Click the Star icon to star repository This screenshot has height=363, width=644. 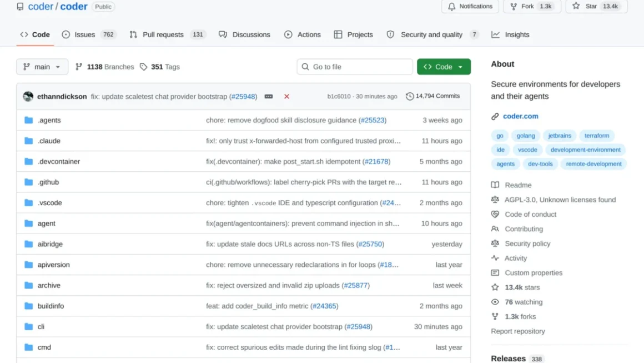click(x=576, y=6)
